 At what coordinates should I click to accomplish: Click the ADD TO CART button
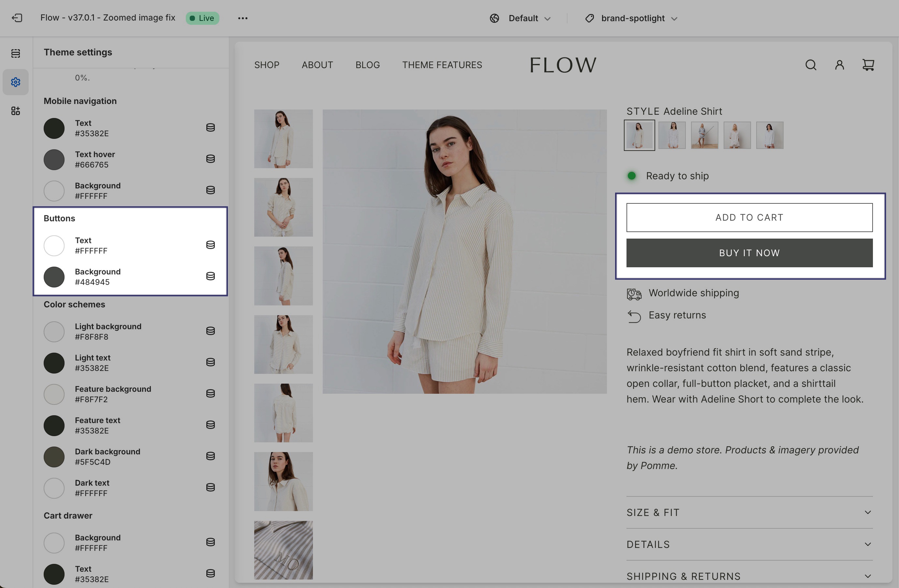[749, 217]
